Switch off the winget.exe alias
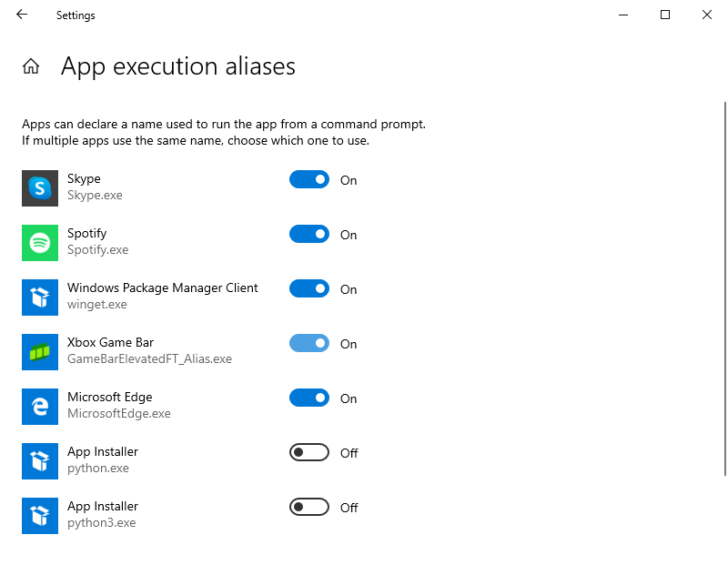The height and width of the screenshot is (575, 728). [x=309, y=289]
